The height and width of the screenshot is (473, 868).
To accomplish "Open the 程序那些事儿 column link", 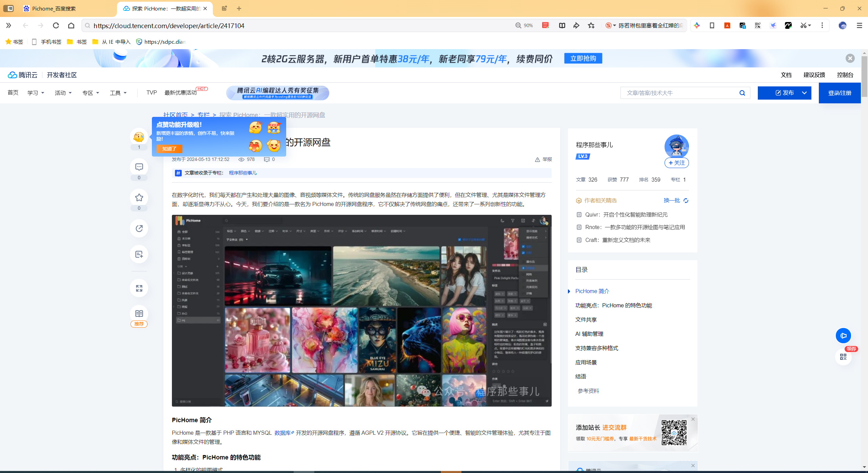I will pos(243,173).
